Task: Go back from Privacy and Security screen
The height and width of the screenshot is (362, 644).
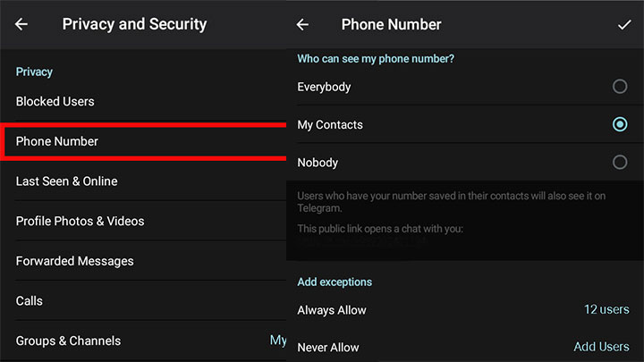Action: 21,24
